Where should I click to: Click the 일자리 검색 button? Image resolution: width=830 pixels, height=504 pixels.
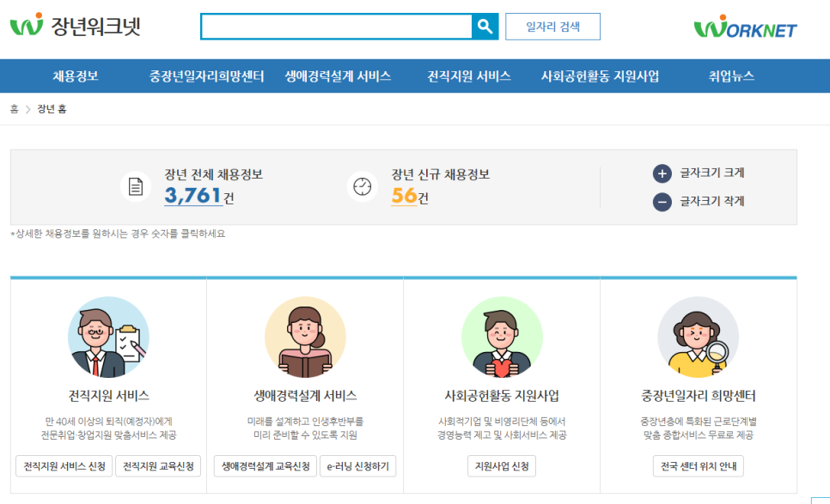pyautogui.click(x=552, y=27)
